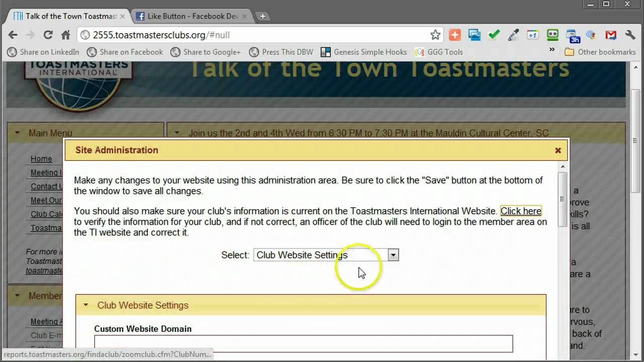This screenshot has height=362, width=644.
Task: Open the Gmail extension icon
Action: [x=611, y=35]
